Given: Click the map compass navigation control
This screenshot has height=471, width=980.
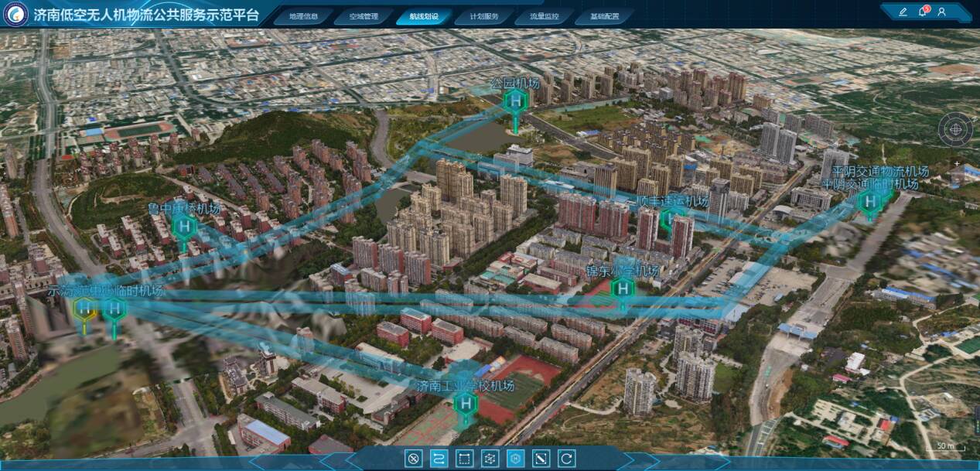Looking at the screenshot, I should [955, 129].
